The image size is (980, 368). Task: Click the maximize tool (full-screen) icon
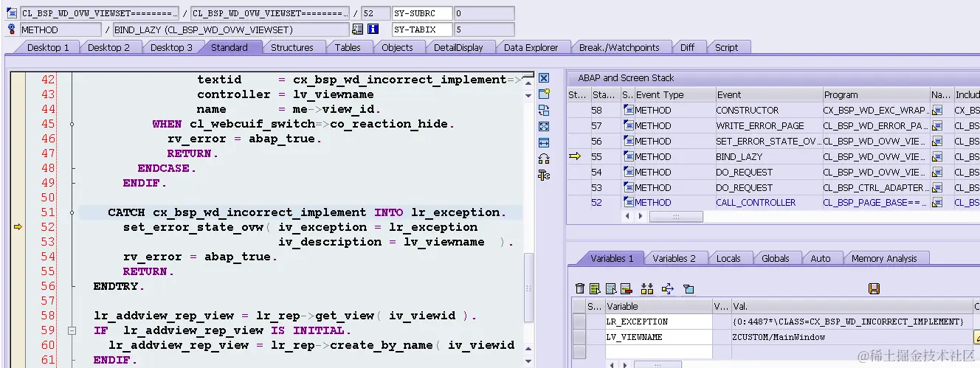(544, 127)
